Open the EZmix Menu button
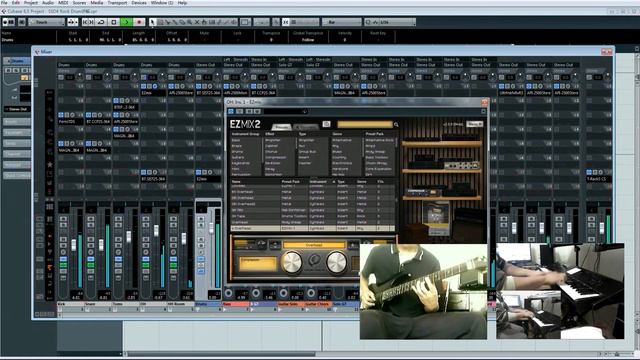 [475, 124]
